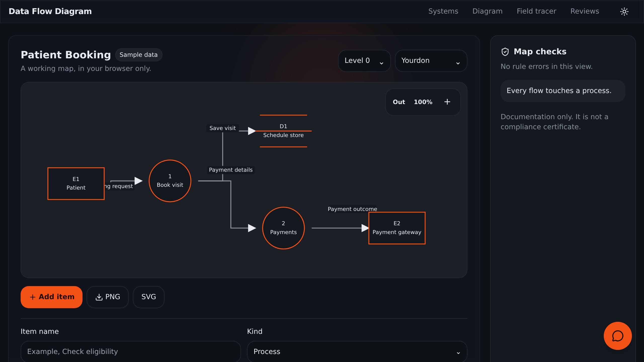
Task: Select the Book visit process circle
Action: tap(170, 181)
